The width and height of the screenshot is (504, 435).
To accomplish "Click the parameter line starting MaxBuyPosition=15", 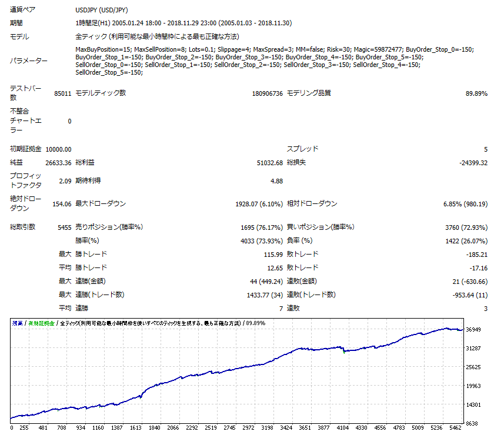I will click(275, 49).
